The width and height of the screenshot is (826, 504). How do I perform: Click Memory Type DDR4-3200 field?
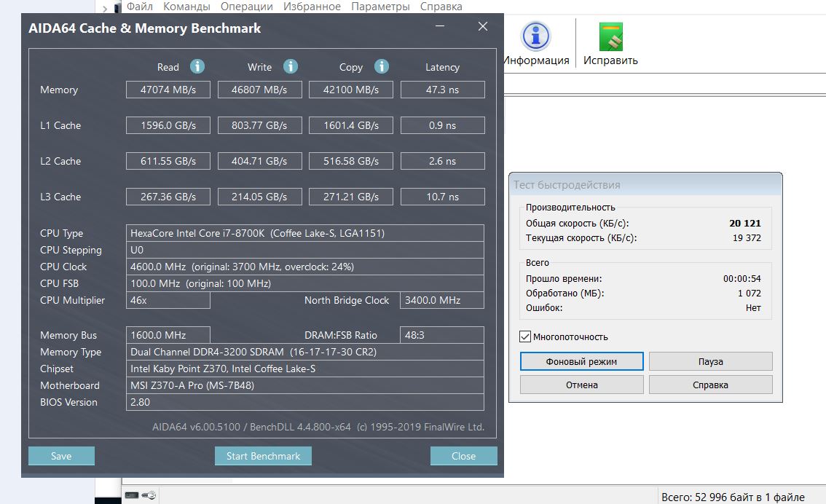click(305, 352)
